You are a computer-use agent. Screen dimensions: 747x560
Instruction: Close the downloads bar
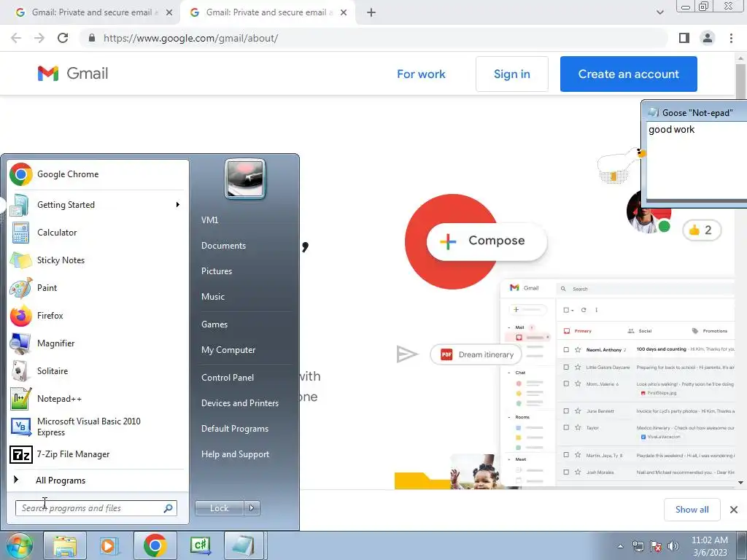tap(734, 510)
